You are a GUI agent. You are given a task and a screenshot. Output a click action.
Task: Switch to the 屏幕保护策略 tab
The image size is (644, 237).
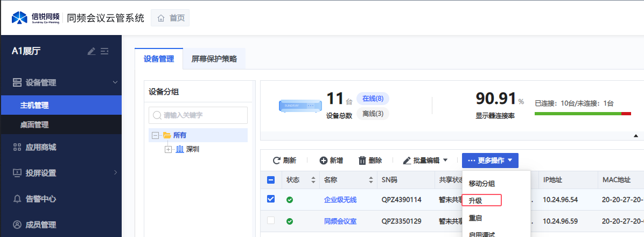tap(214, 59)
